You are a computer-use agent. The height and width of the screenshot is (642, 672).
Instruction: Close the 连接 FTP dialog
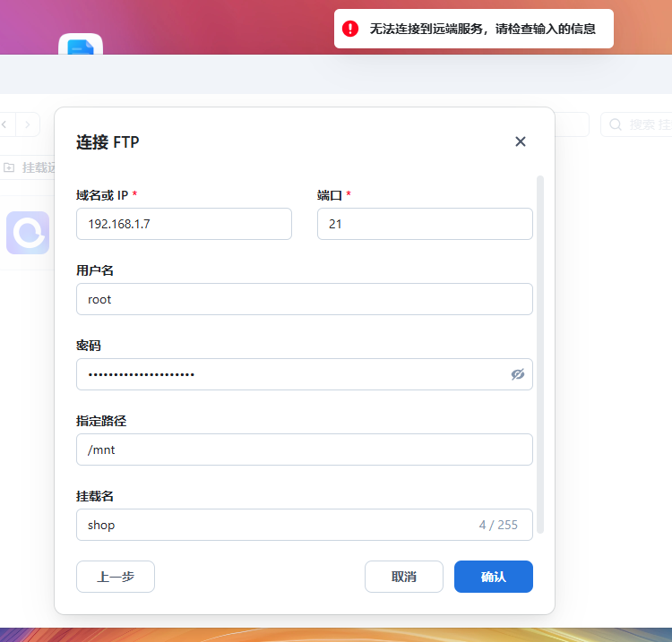[x=520, y=141]
